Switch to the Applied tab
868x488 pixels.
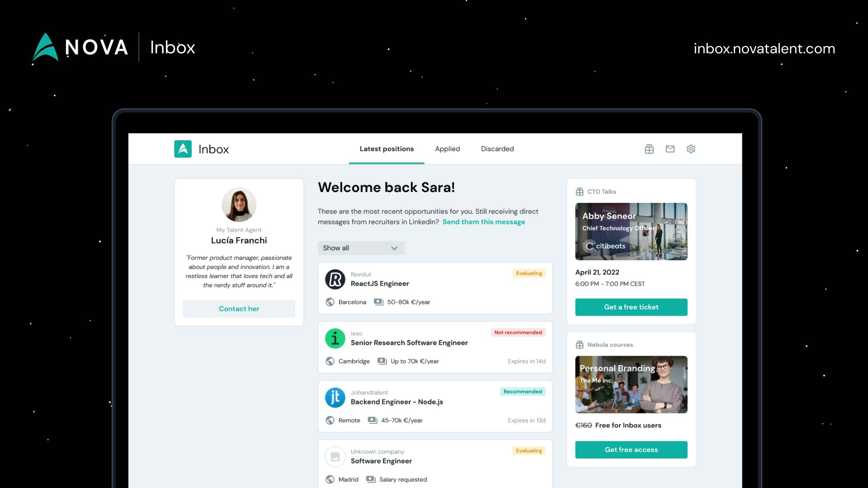pos(447,149)
